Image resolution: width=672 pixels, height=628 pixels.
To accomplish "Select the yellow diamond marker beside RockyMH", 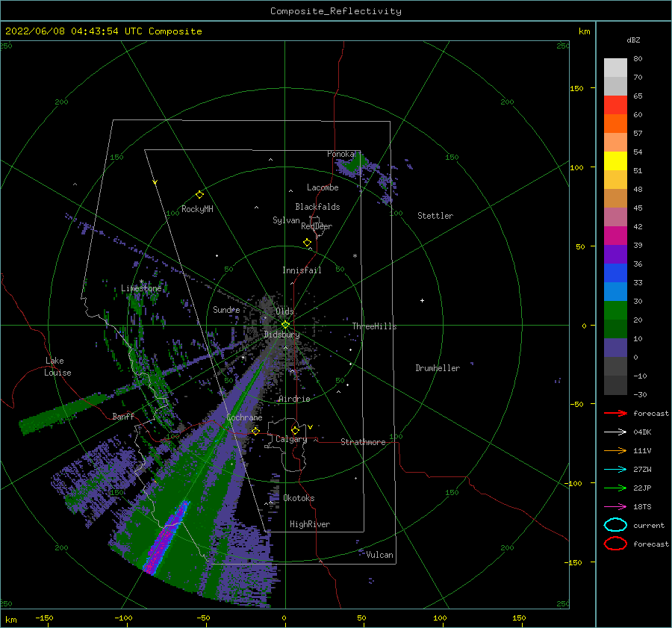I will coord(199,195).
